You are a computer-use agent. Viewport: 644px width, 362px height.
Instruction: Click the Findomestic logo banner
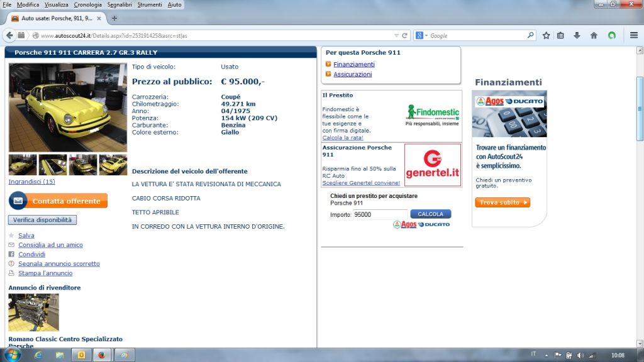(x=432, y=115)
